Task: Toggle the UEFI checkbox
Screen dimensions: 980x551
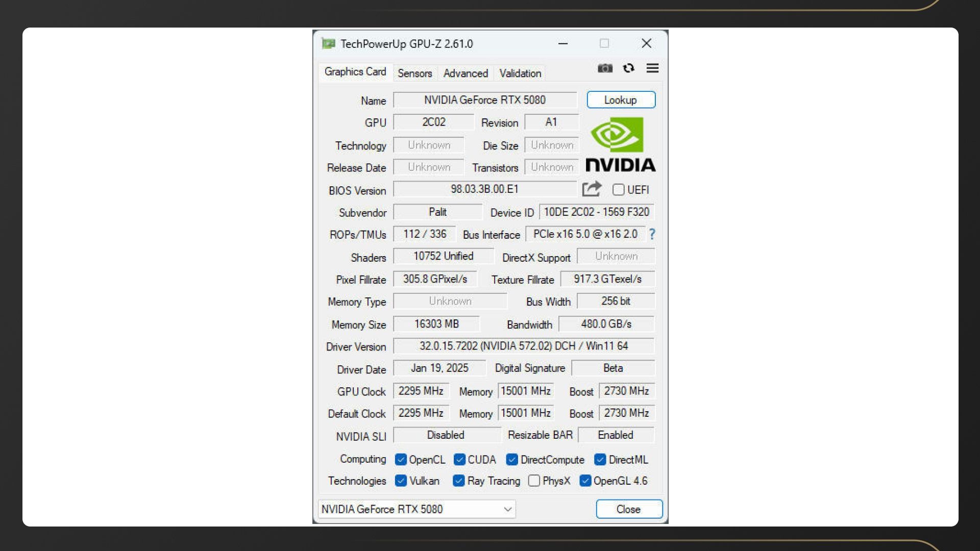Action: click(619, 190)
